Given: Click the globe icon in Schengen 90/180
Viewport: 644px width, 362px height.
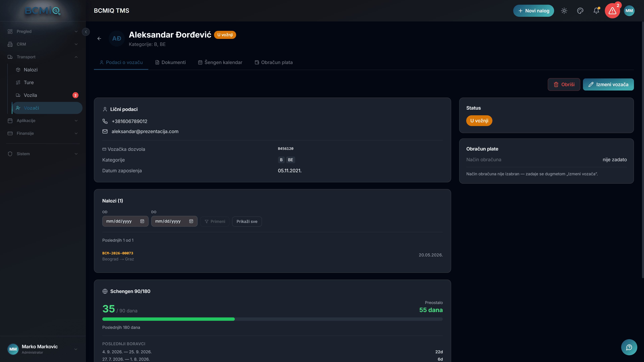Looking at the screenshot, I should click(105, 291).
